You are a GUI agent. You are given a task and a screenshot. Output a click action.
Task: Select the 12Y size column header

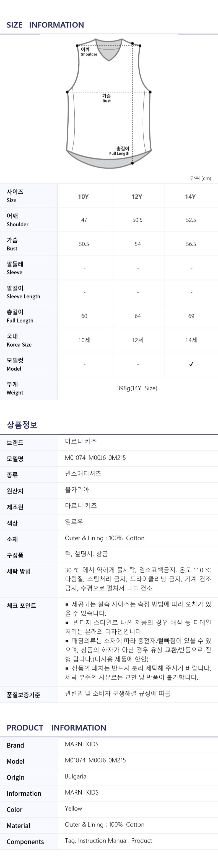[x=137, y=196]
